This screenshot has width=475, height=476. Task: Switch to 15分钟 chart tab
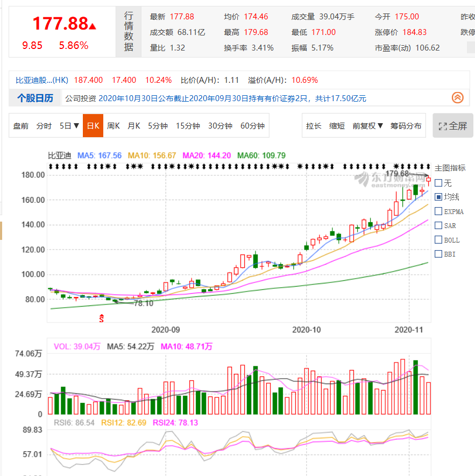pos(188,126)
